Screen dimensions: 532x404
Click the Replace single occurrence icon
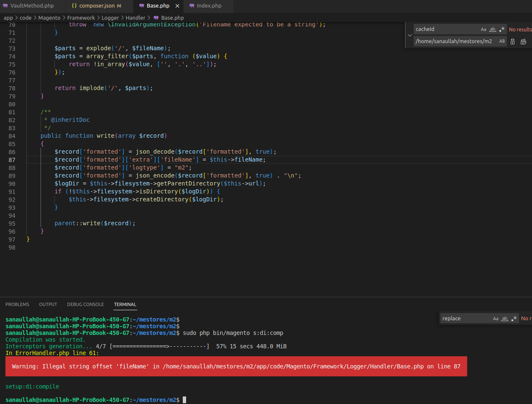click(x=513, y=41)
